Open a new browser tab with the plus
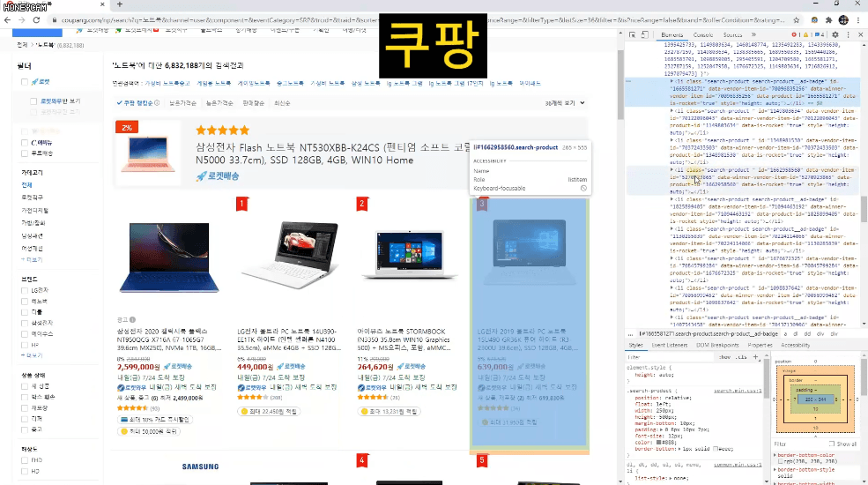Viewport: 868px width, 485px height. tap(120, 4)
